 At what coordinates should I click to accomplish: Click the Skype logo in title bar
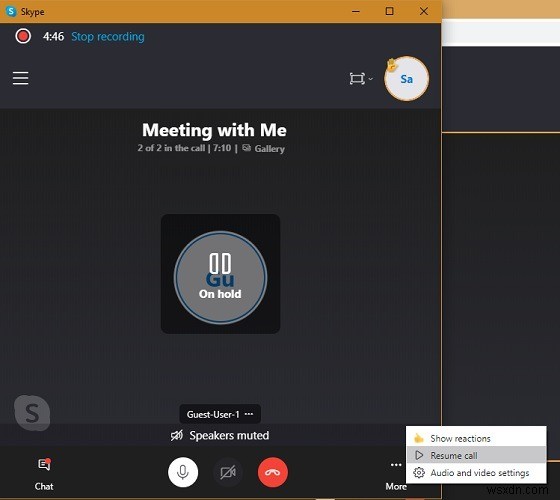(11, 11)
